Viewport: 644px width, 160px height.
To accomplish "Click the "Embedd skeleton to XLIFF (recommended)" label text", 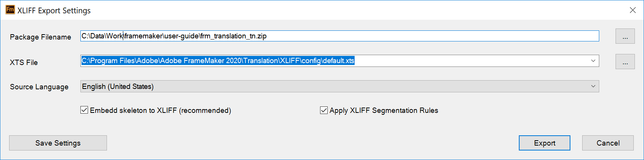I will tap(160, 110).
